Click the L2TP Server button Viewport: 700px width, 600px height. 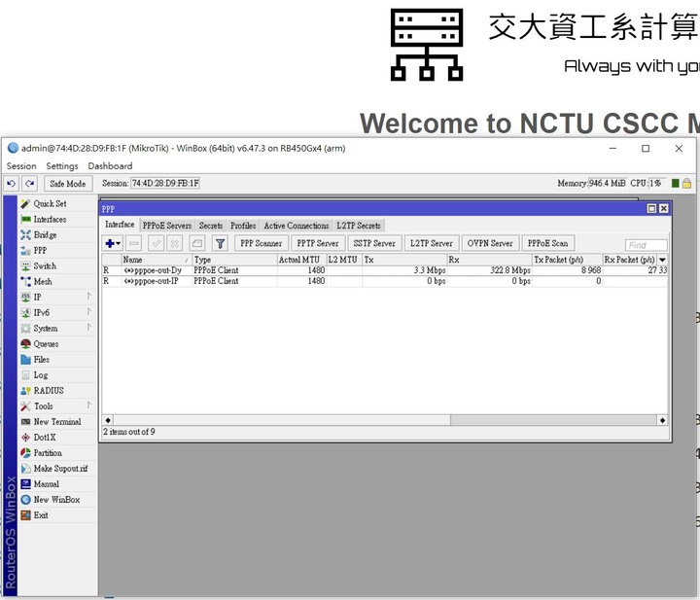click(432, 243)
